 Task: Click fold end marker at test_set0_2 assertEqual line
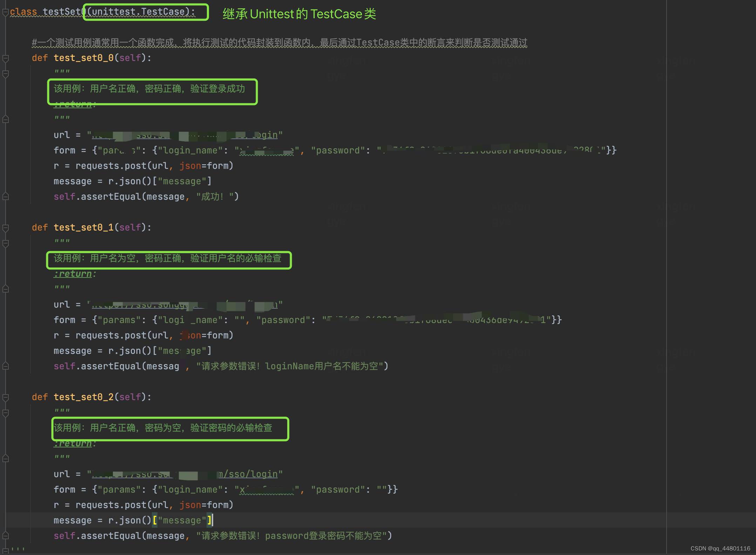(6, 536)
